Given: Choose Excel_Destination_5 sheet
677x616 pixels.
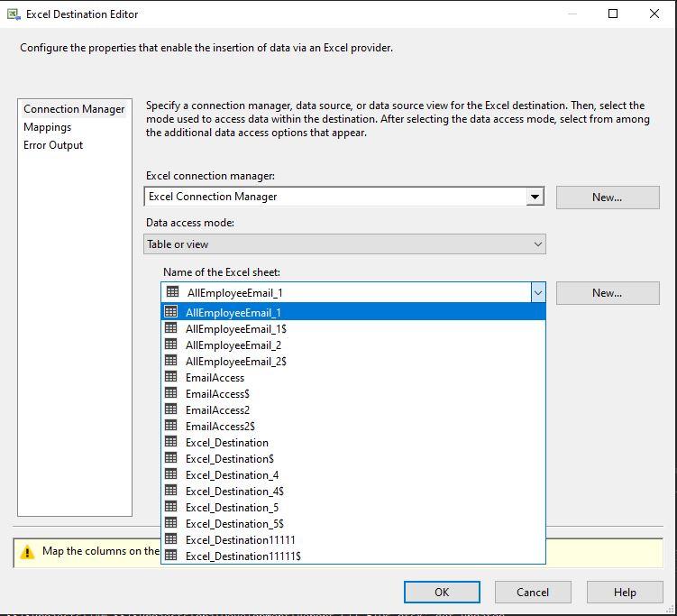Looking at the screenshot, I should (x=353, y=507).
